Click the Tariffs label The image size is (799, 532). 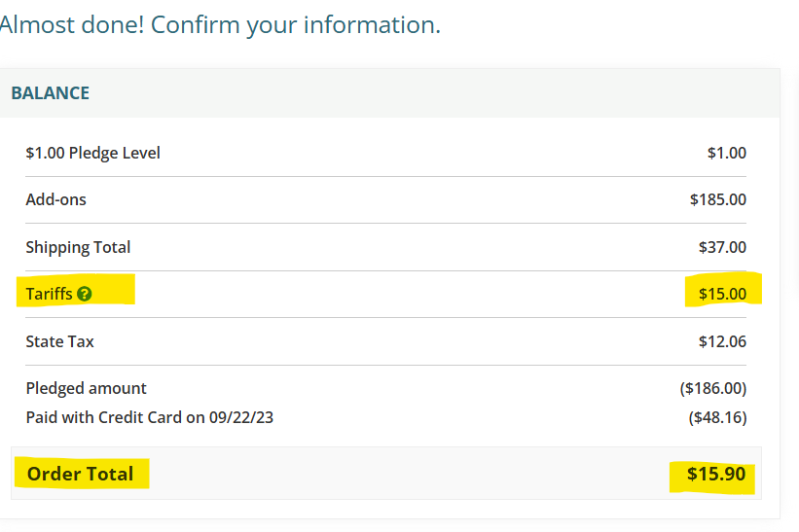(x=50, y=294)
